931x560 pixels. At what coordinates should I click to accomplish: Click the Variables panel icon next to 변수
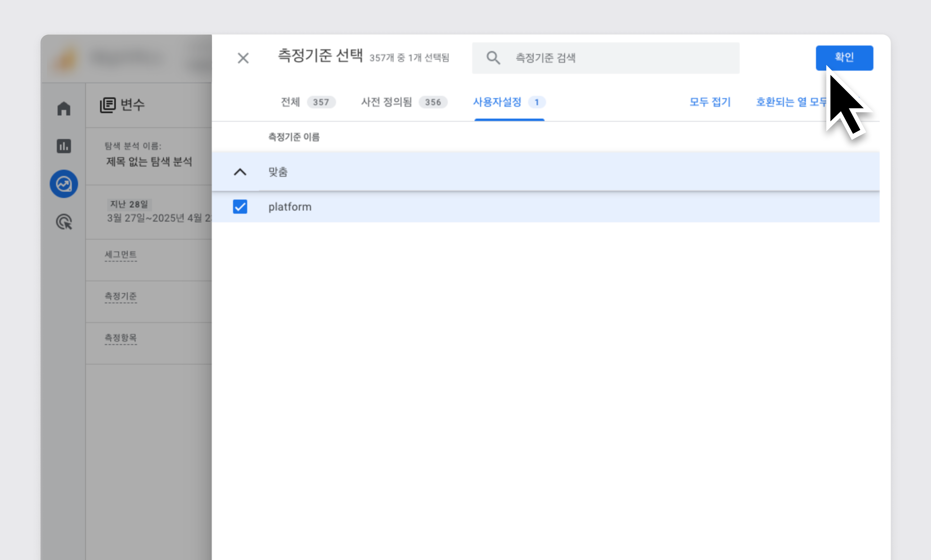point(108,105)
